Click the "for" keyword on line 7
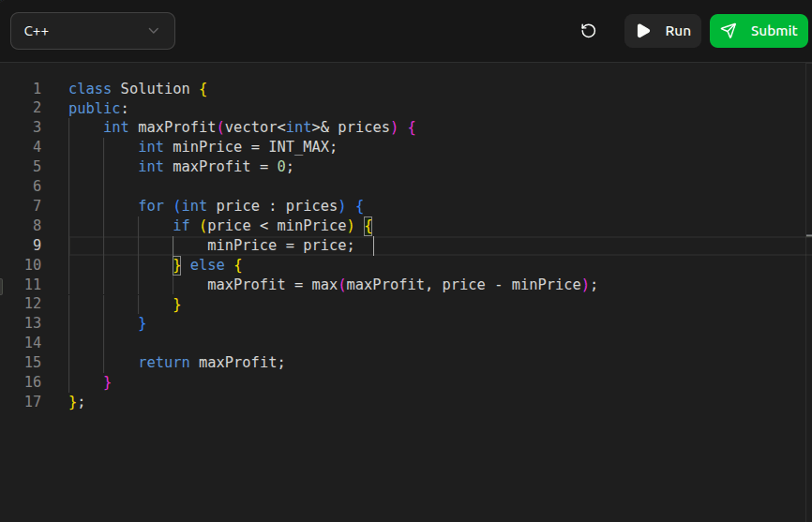 click(x=151, y=206)
